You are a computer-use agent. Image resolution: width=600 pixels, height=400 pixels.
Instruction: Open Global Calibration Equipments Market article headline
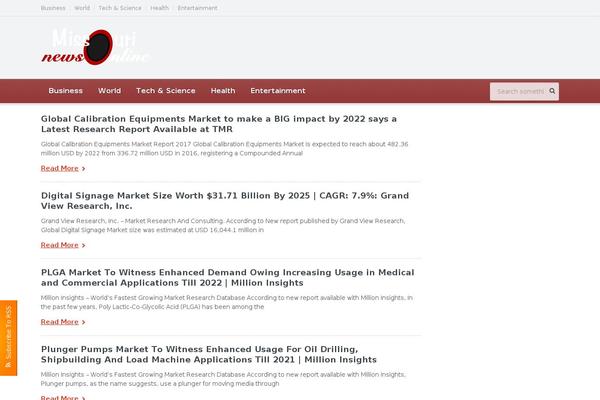point(219,124)
